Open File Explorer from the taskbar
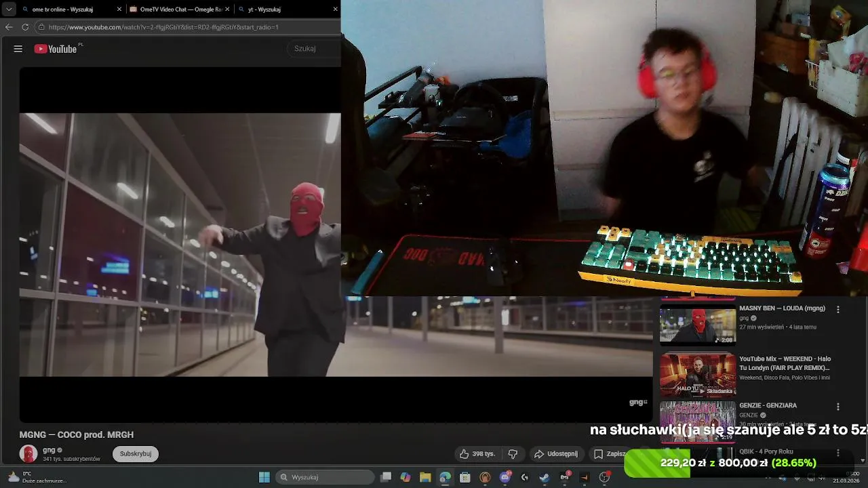This screenshot has height=488, width=868. (425, 477)
